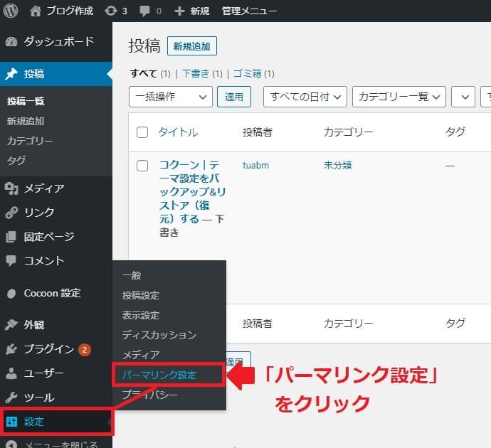Filter by ゴミ箱 posts link

[x=248, y=73]
